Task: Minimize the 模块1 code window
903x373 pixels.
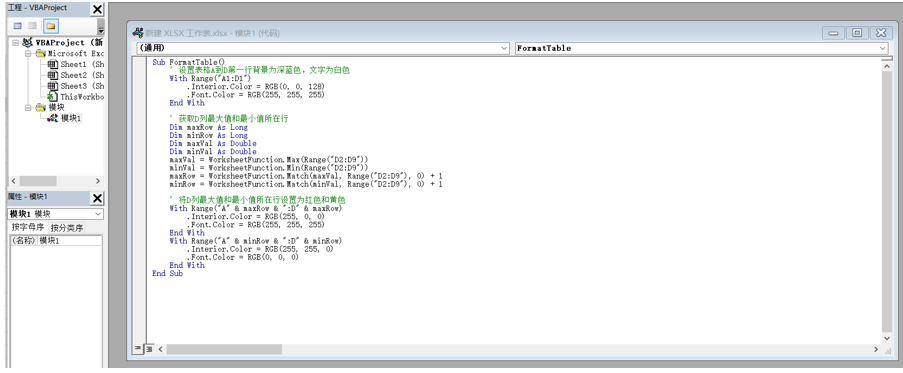Action: point(833,33)
